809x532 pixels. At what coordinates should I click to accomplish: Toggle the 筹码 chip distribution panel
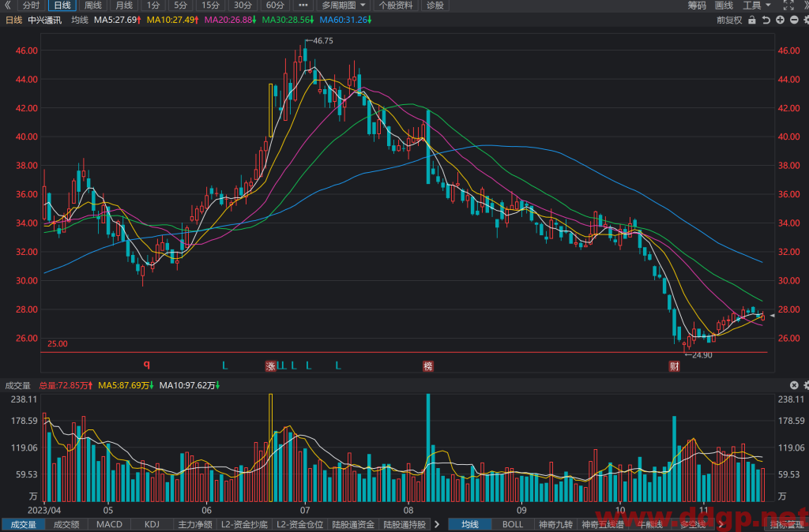[697, 6]
